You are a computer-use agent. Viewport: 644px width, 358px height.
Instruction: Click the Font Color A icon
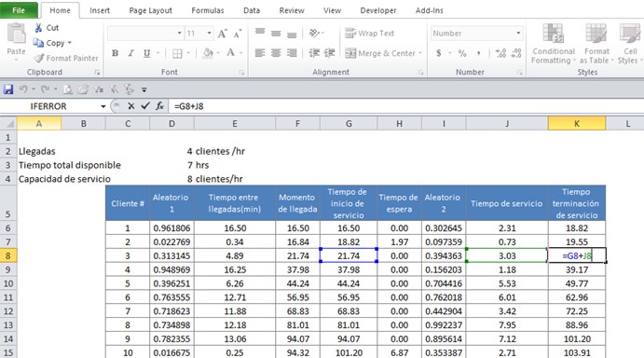click(231, 53)
